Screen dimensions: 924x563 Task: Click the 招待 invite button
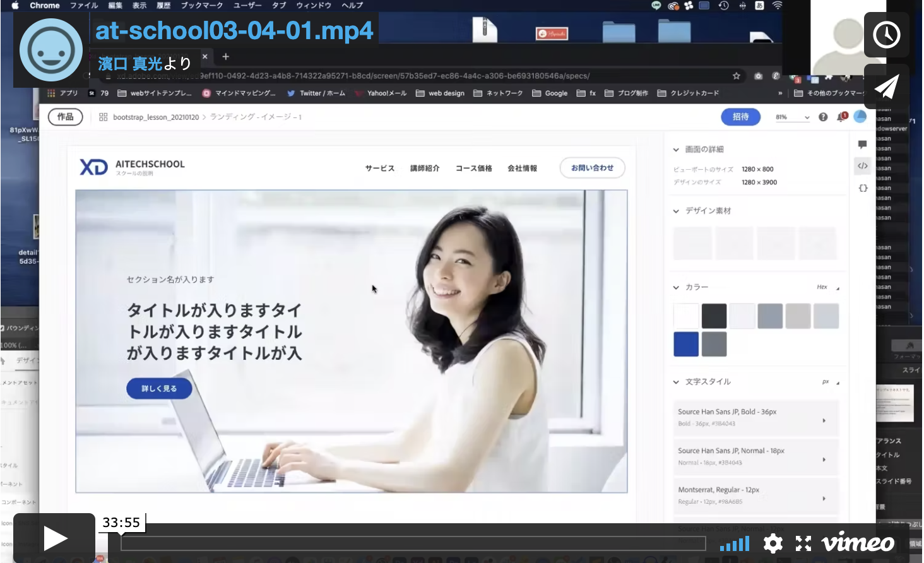740,117
